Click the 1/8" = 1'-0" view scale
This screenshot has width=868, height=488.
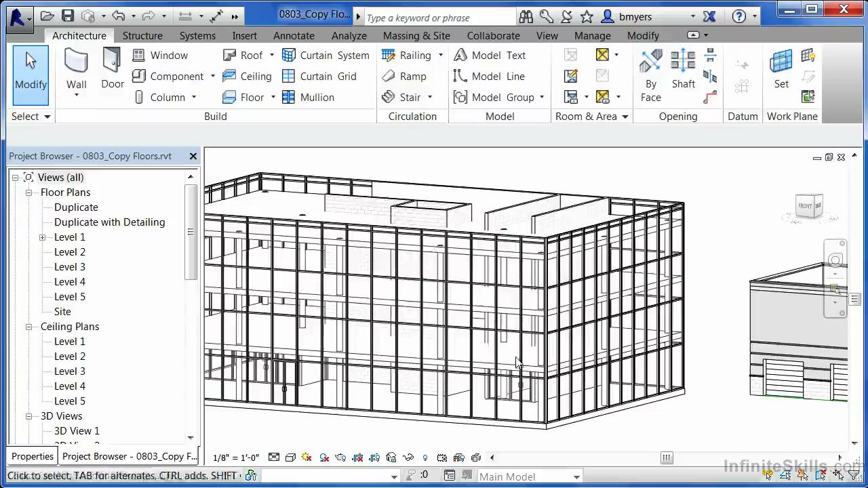(236, 457)
